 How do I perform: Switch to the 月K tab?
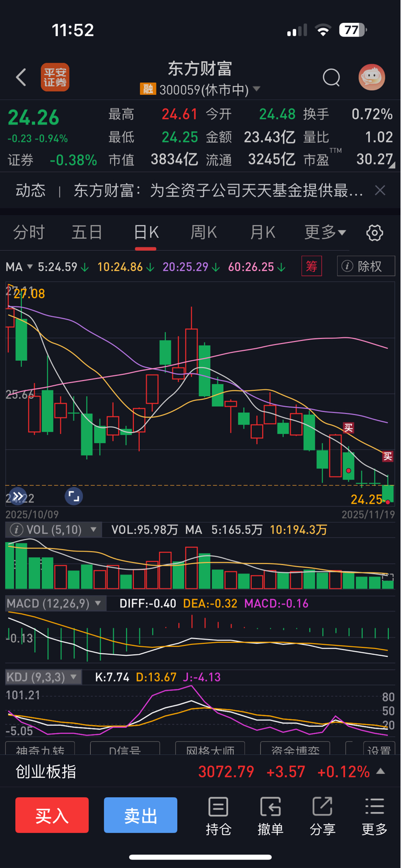262,232
